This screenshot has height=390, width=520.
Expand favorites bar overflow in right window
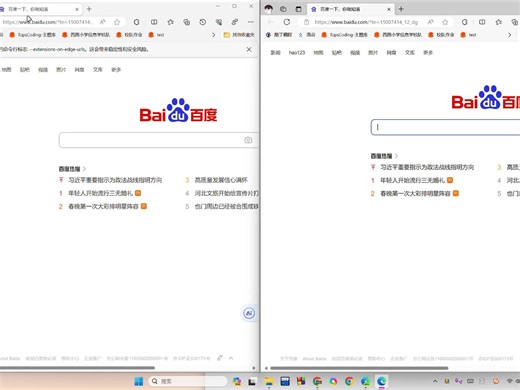point(509,35)
